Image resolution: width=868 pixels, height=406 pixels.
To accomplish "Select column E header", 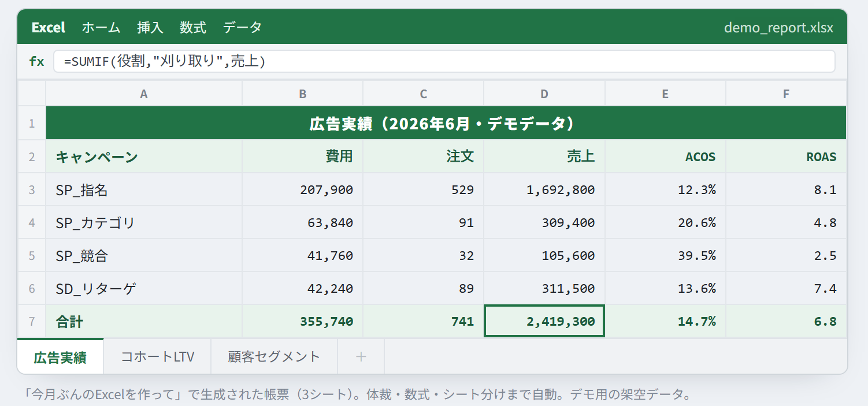I will point(665,94).
